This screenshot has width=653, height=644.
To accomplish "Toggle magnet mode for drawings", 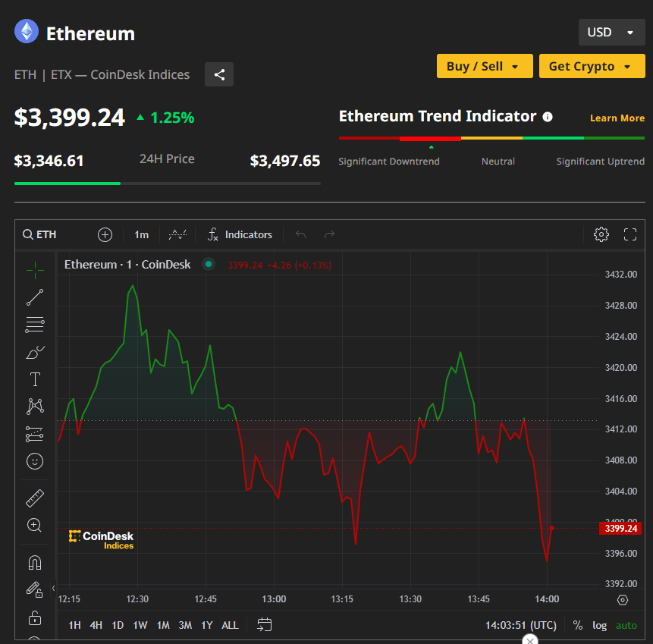I will click(35, 563).
